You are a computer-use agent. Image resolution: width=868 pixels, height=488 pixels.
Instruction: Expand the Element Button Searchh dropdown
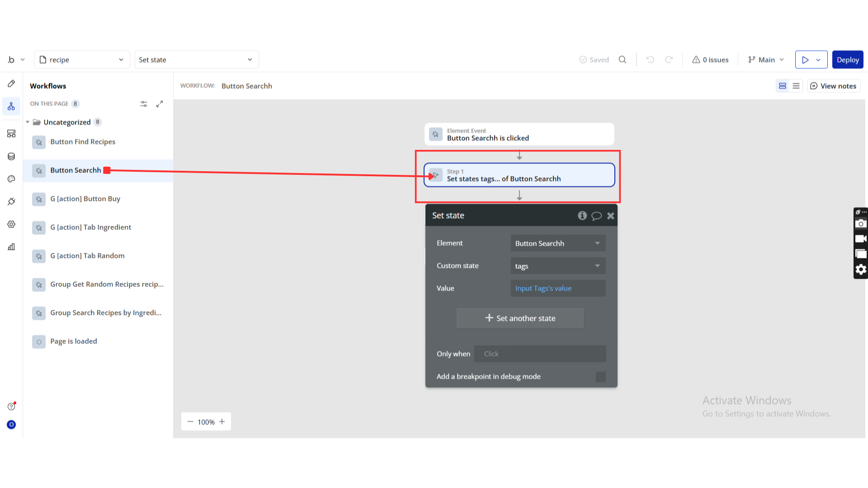[x=558, y=243]
